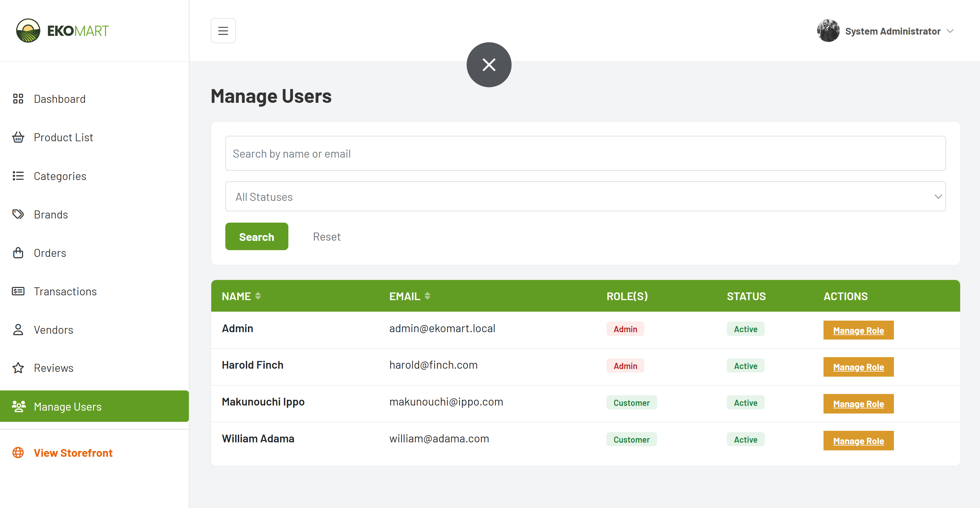Close overlay with the round X button
Image resolution: width=980 pixels, height=508 pixels.
(489, 64)
